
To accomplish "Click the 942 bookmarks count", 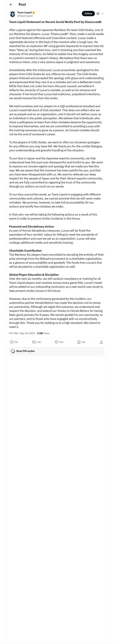I will pos(83,342).
